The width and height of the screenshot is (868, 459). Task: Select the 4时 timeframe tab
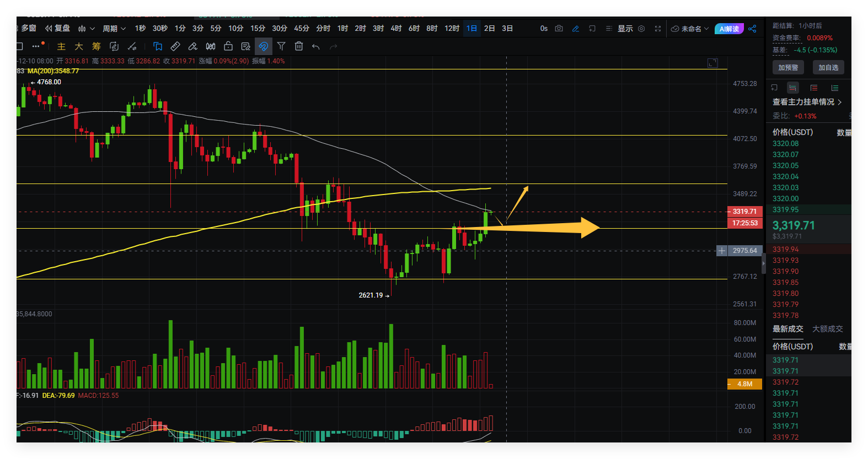396,29
